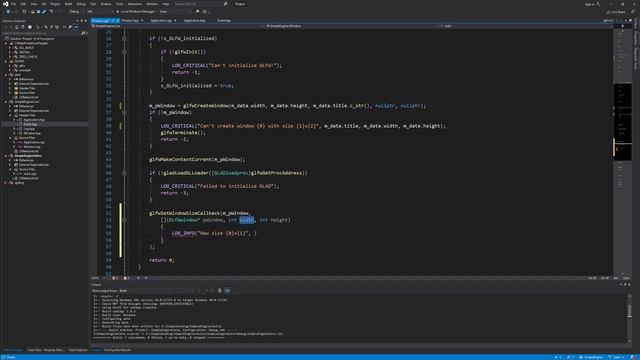Switch to the Window.hpp editor tab
Screen dimensions: 640x360
point(130,20)
